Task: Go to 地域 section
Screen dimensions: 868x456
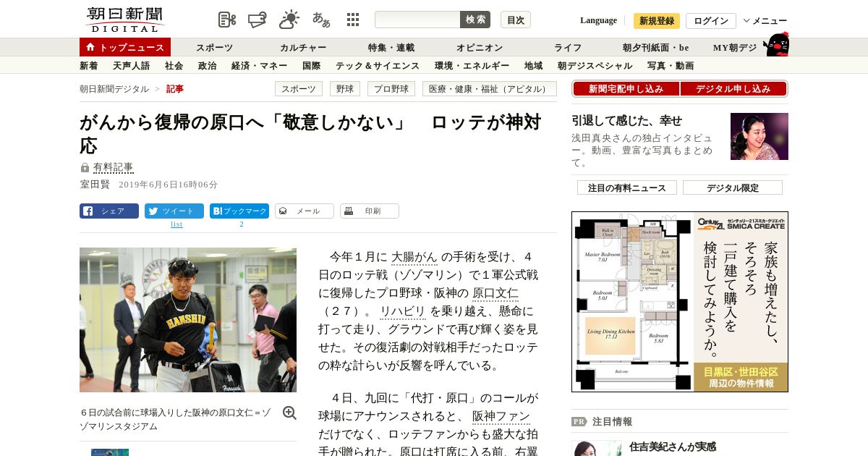Action: [x=534, y=66]
